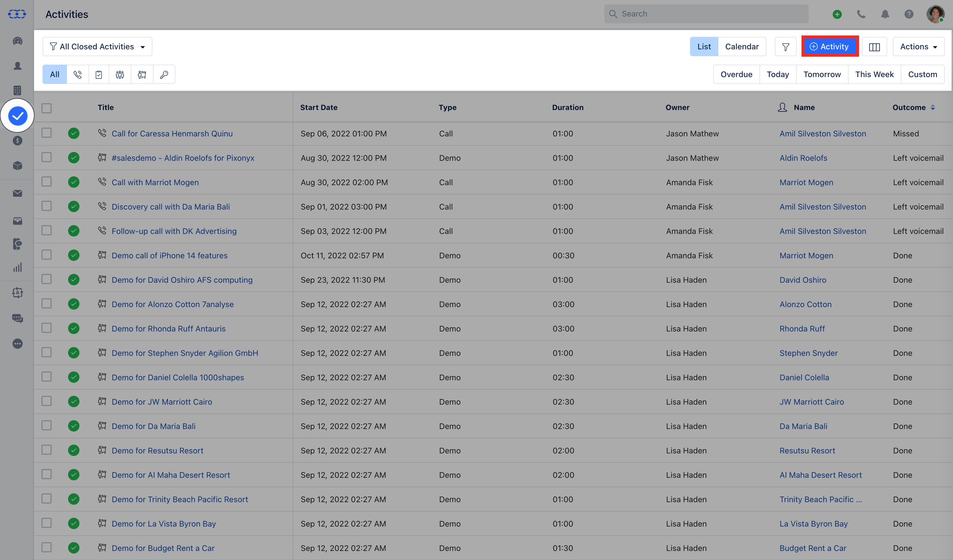Expand the All Closed Activities view dropdown
Image resolution: width=953 pixels, height=560 pixels.
(x=97, y=47)
